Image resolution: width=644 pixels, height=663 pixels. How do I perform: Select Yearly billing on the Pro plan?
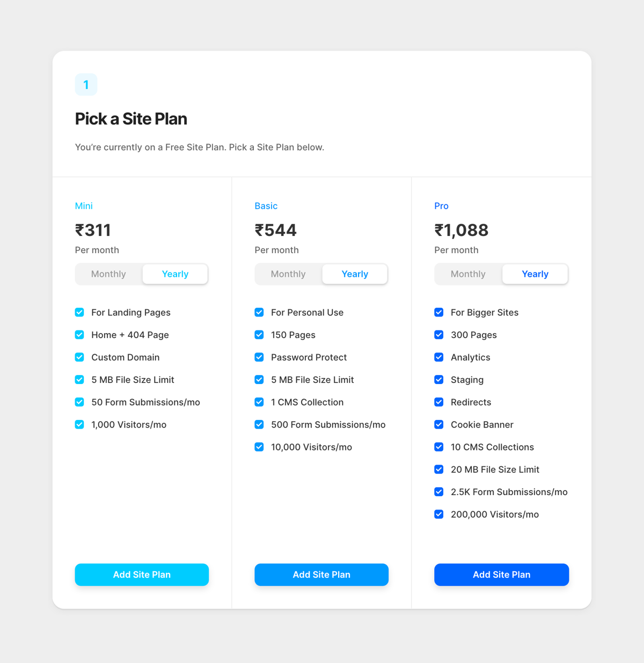click(x=535, y=274)
